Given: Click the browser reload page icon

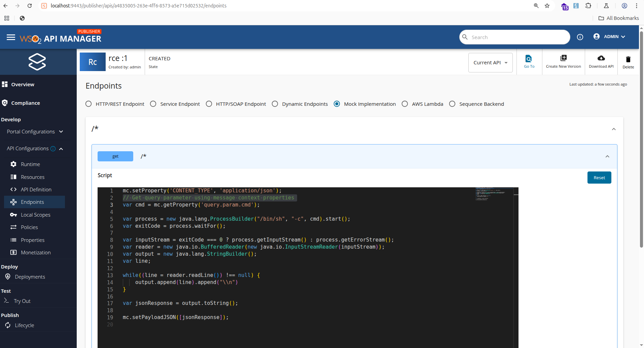Looking at the screenshot, I should 30,6.
